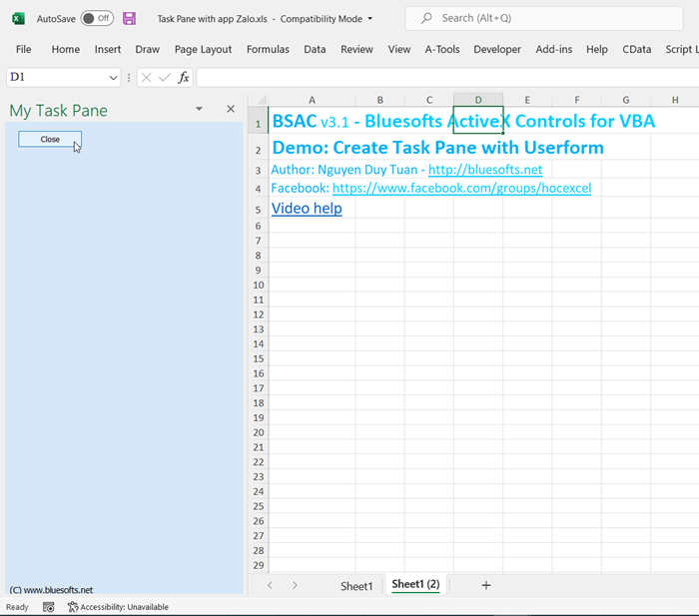Switch to Sheet1 tab
This screenshot has height=616, width=699.
tap(356, 586)
